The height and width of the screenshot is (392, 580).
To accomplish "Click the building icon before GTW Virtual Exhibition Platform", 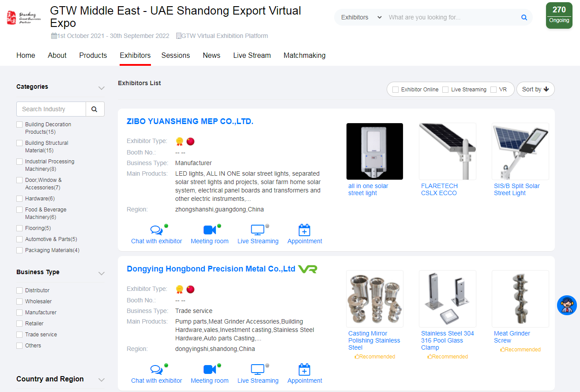I will click(x=179, y=36).
